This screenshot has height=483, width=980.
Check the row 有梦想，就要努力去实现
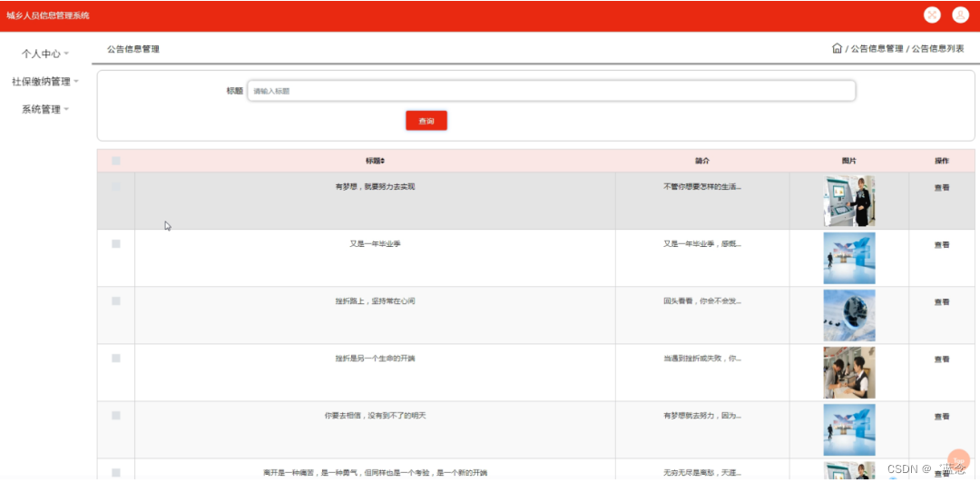[115, 186]
